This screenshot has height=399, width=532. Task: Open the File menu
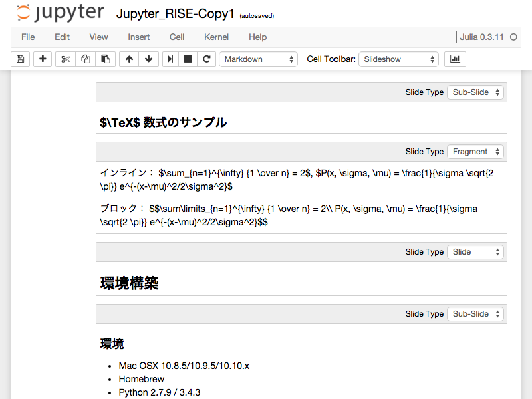tap(27, 37)
